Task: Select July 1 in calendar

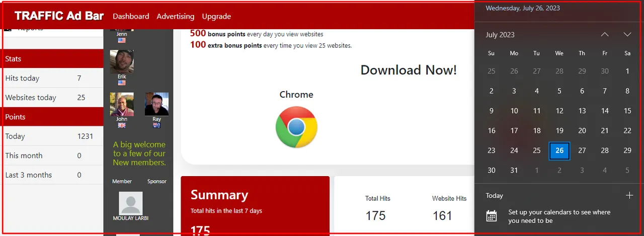Action: point(627,71)
